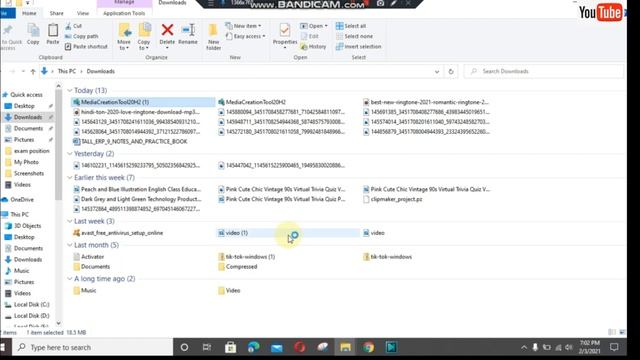Collapse the Today (13) group

[x=70, y=90]
